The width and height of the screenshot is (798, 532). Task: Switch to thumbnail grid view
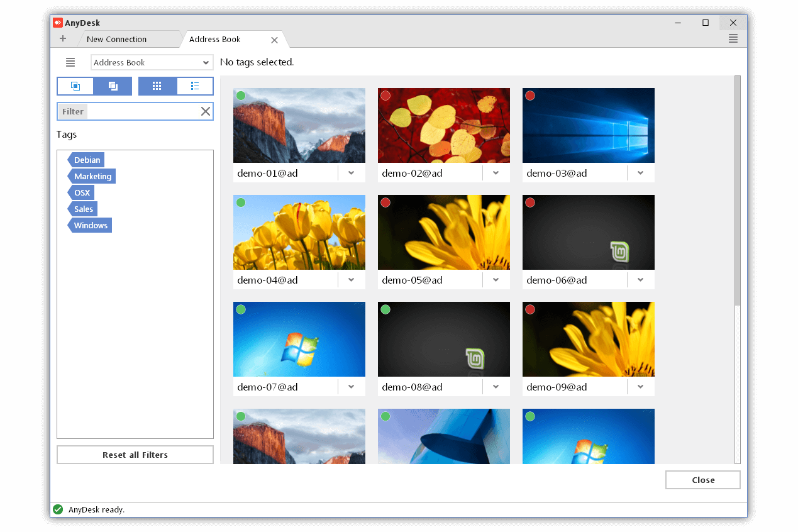(157, 86)
